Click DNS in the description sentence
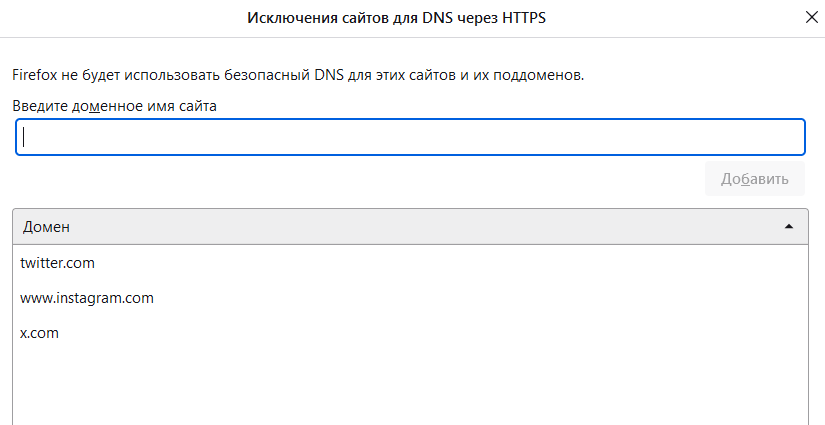This screenshot has height=425, width=825. (329, 75)
